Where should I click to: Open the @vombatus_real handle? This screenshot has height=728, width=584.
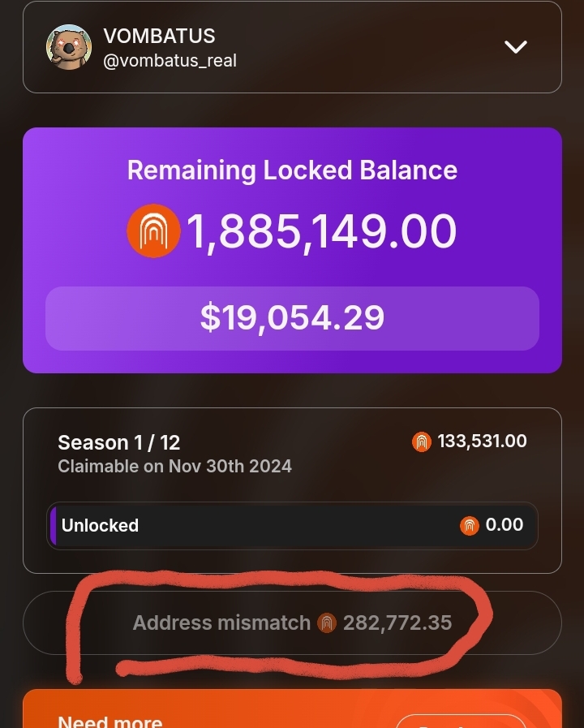(170, 61)
